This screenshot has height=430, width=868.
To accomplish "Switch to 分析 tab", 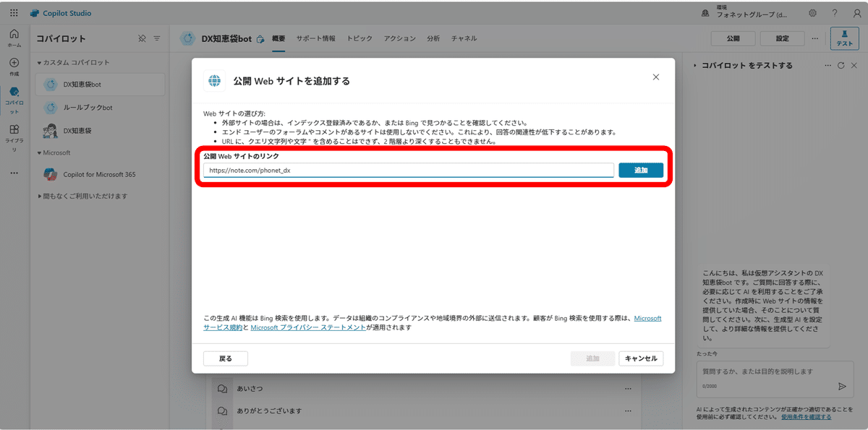I will (433, 38).
